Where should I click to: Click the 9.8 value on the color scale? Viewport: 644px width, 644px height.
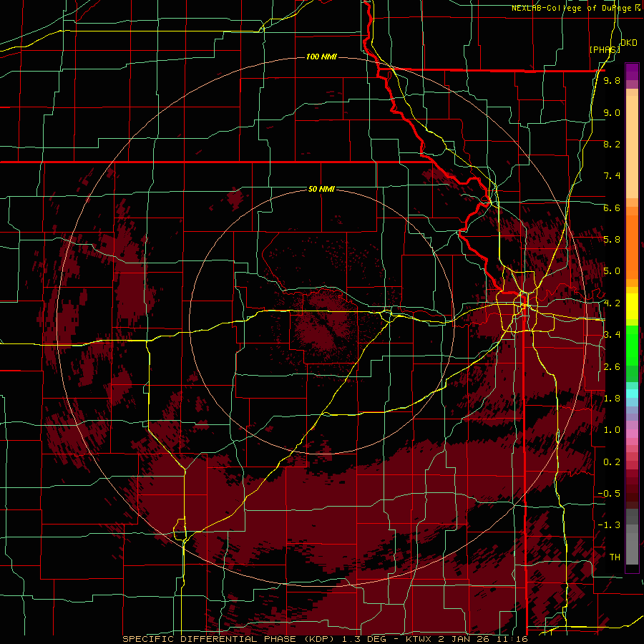point(612,80)
